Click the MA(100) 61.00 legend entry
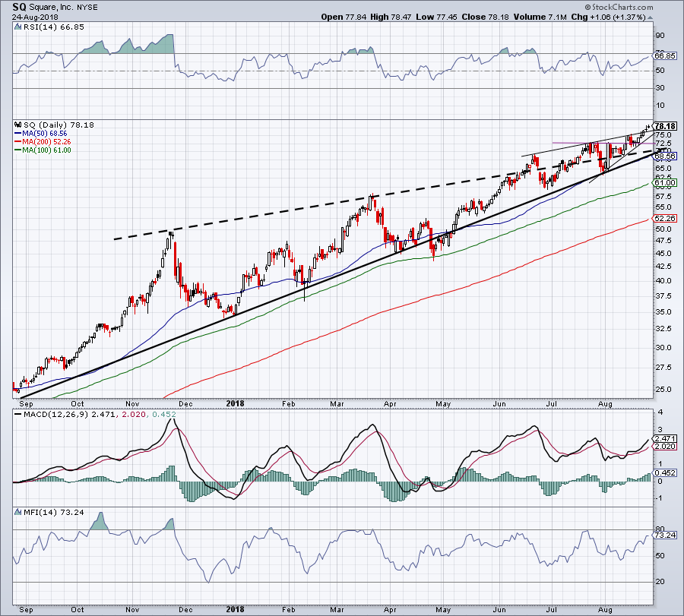 (x=43, y=150)
